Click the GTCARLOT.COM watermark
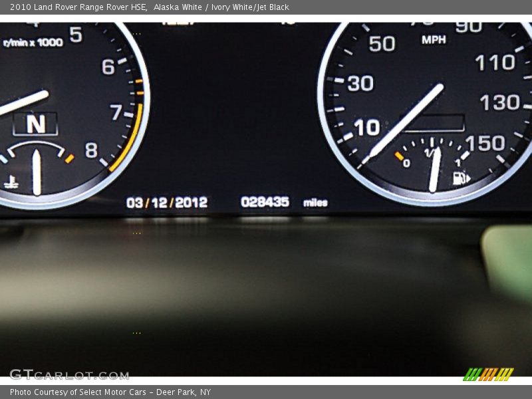Image resolution: width=532 pixels, height=399 pixels. coord(69,375)
